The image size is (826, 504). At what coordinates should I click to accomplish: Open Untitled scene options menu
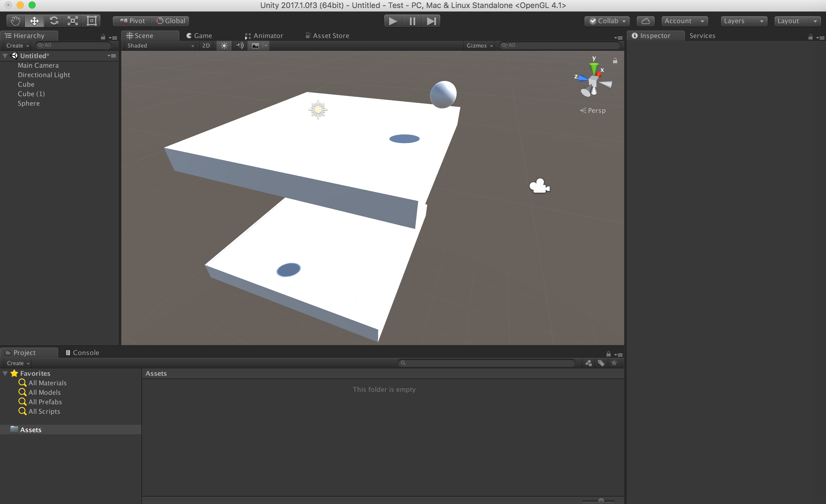coord(112,56)
